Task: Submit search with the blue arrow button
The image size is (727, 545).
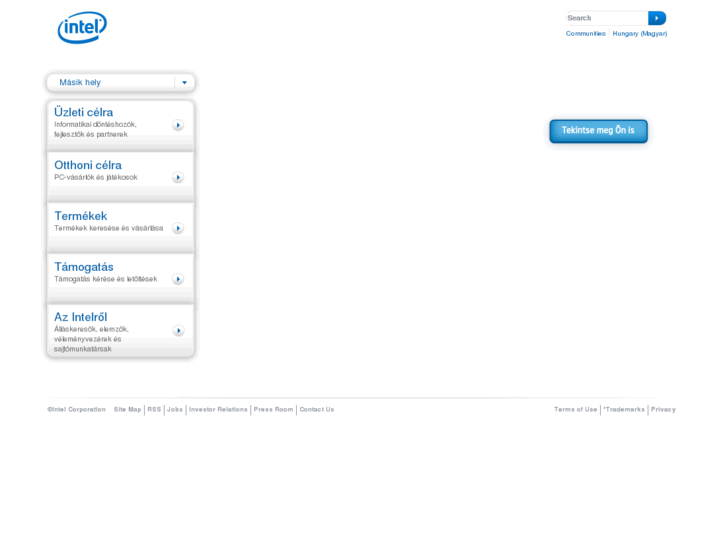Action: pos(657,18)
